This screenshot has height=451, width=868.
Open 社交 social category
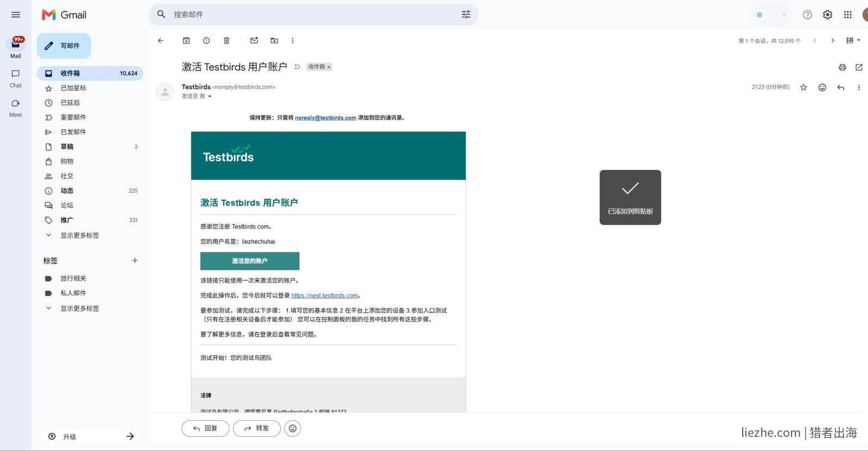pyautogui.click(x=90, y=176)
